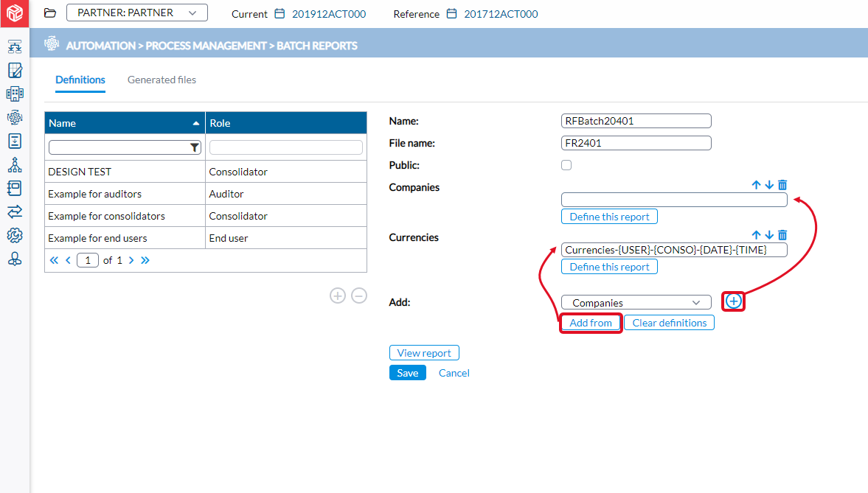Screen dimensions: 868x493
Task: Move the Companies report down with arrow
Action: (x=769, y=185)
